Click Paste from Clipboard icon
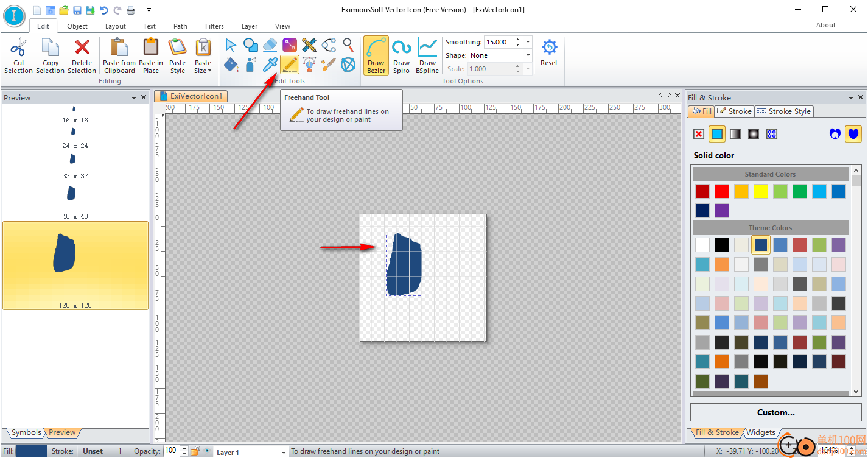868x458 pixels. pos(119,47)
